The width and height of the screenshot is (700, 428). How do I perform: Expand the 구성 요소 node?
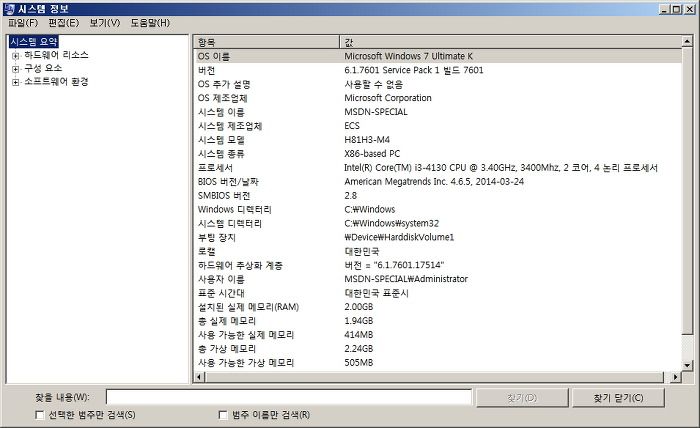(16, 69)
